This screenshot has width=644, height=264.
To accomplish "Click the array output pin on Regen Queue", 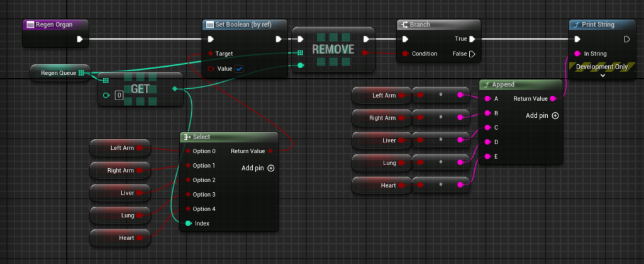I will pos(81,72).
